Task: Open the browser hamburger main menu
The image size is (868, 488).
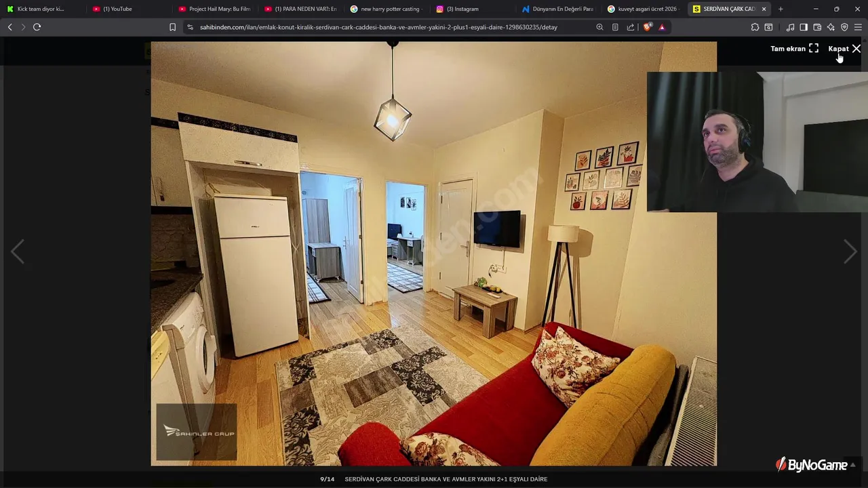Action: tap(858, 27)
